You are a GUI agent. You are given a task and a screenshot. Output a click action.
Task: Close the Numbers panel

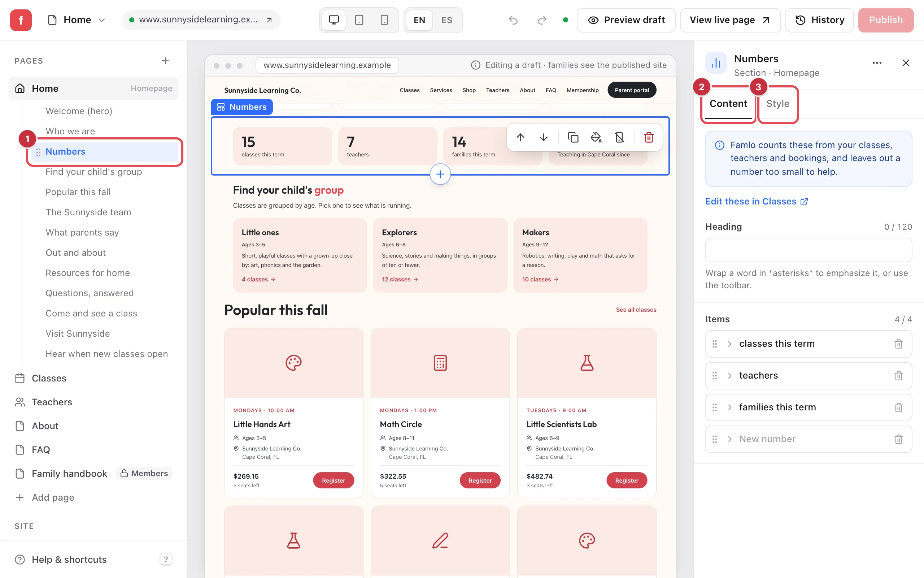point(906,63)
